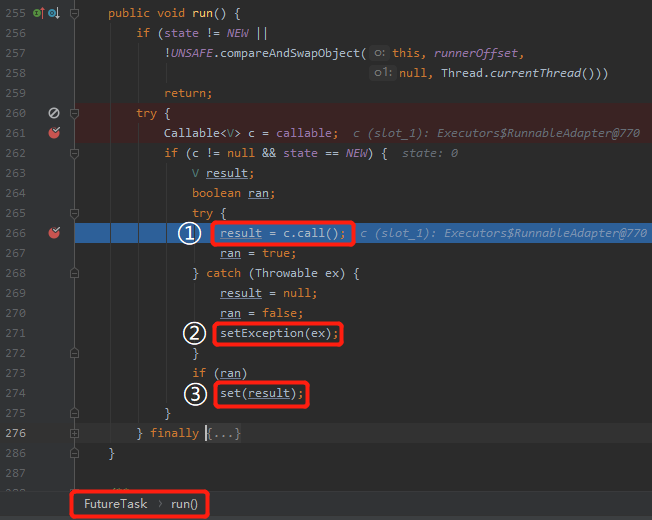
Task: Click the 'o:' parameter hint on line 257
Action: click(x=379, y=53)
